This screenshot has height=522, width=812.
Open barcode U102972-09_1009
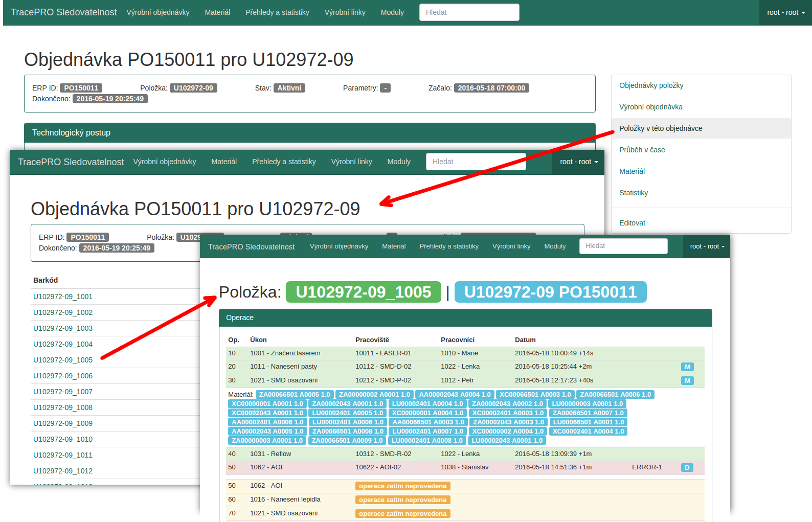(x=63, y=423)
